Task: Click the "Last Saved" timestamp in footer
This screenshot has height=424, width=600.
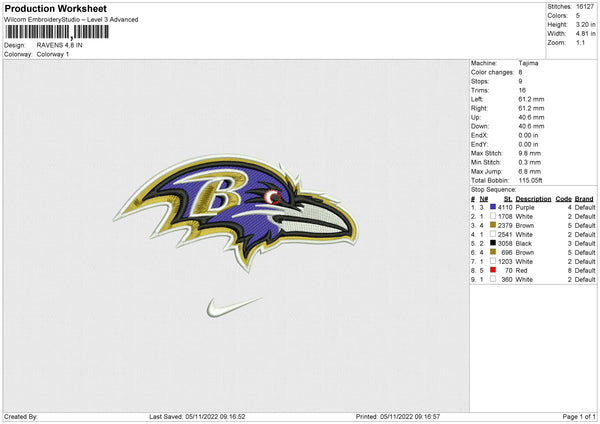Action: [197, 417]
